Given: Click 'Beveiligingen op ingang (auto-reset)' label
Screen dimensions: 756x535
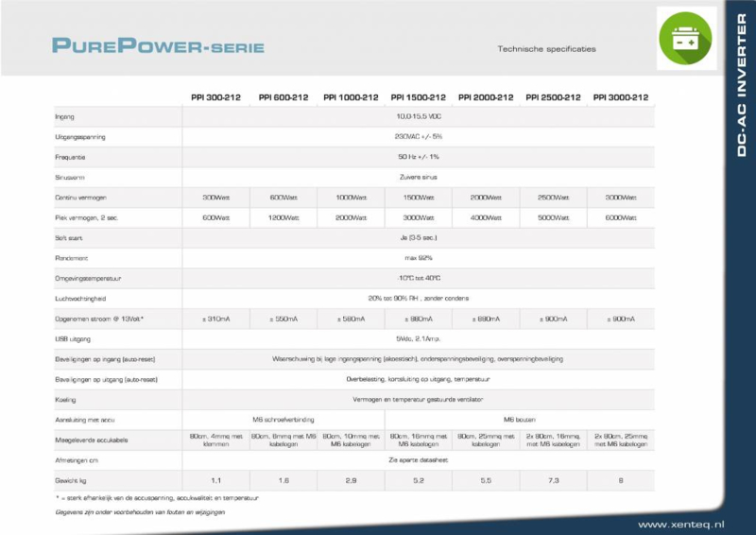Looking at the screenshot, I should (x=105, y=360).
